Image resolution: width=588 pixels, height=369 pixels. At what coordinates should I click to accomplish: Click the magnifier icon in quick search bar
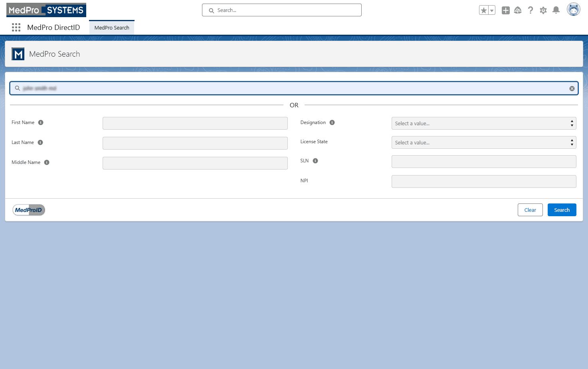point(18,88)
